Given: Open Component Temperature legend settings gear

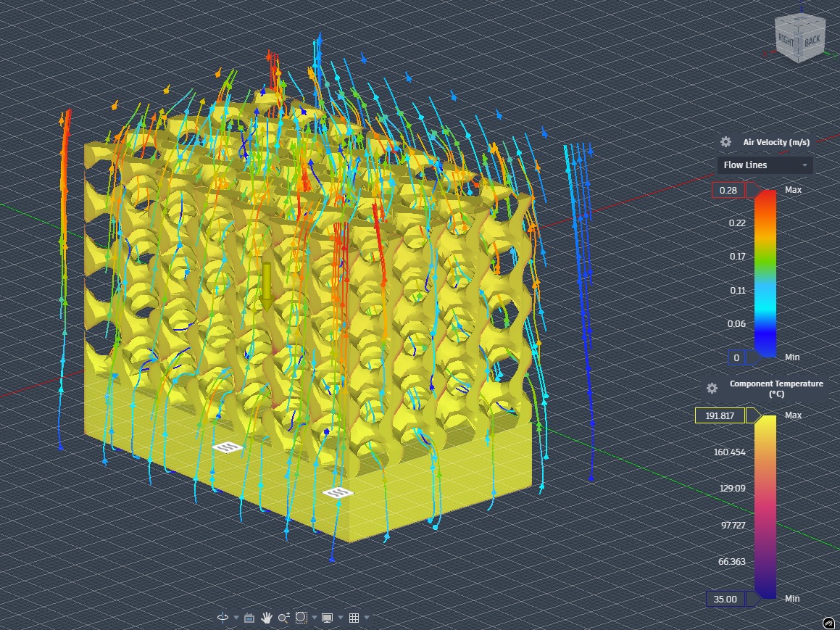Looking at the screenshot, I should (712, 388).
